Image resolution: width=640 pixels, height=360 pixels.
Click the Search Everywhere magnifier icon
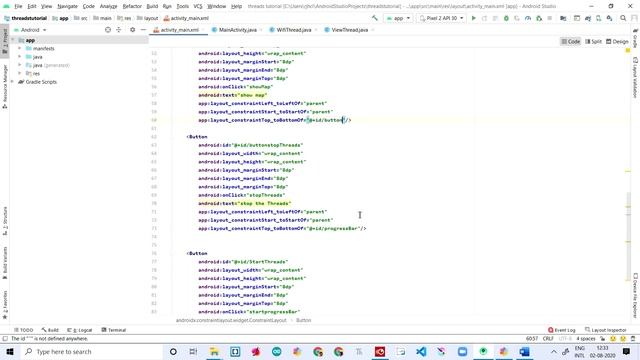tap(623, 18)
